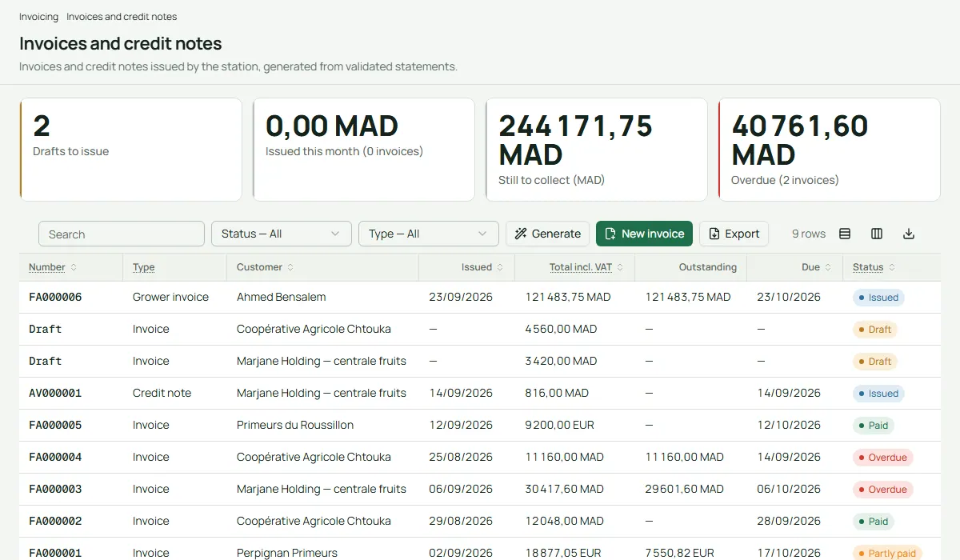Go to Invoicing breadcrumb
Screen dimensions: 960x560
38,17
